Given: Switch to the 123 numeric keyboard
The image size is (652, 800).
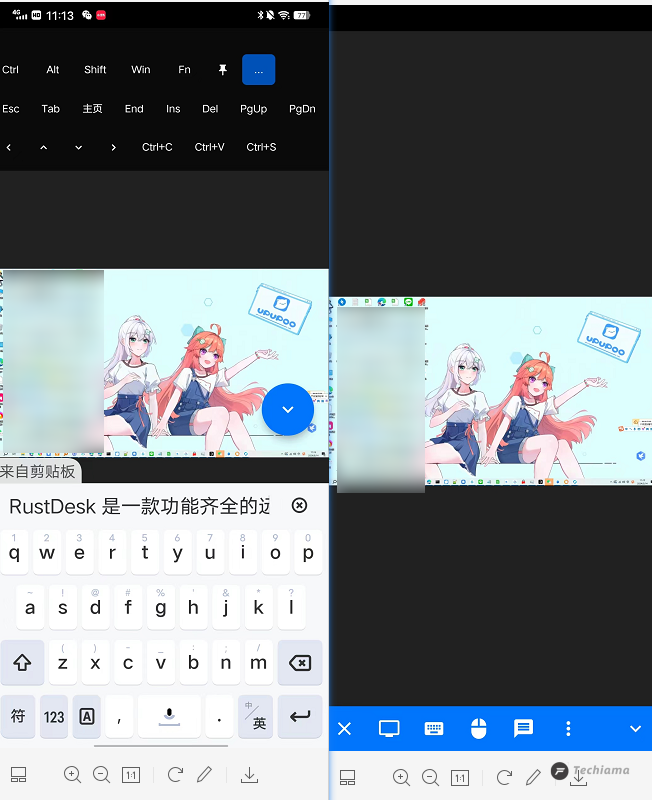Looking at the screenshot, I should click(x=54, y=716).
